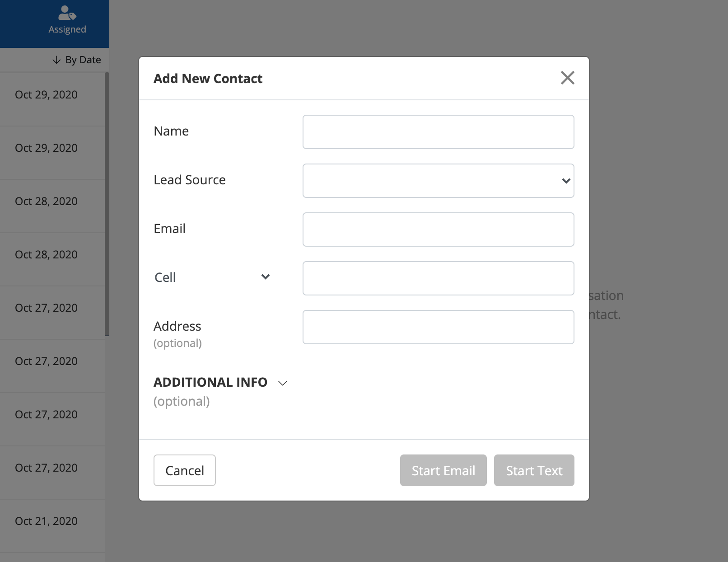Click the Start Email button
The width and height of the screenshot is (728, 562).
[x=443, y=470]
